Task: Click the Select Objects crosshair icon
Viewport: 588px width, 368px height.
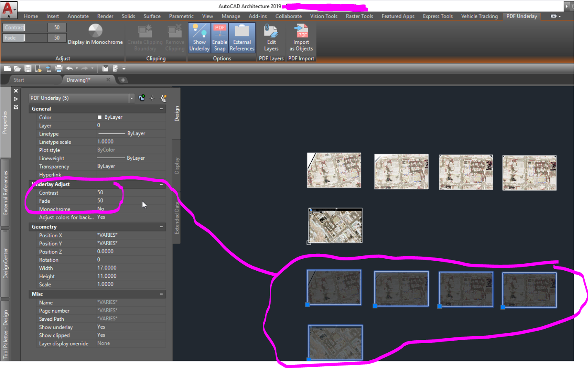Action: pyautogui.click(x=152, y=98)
